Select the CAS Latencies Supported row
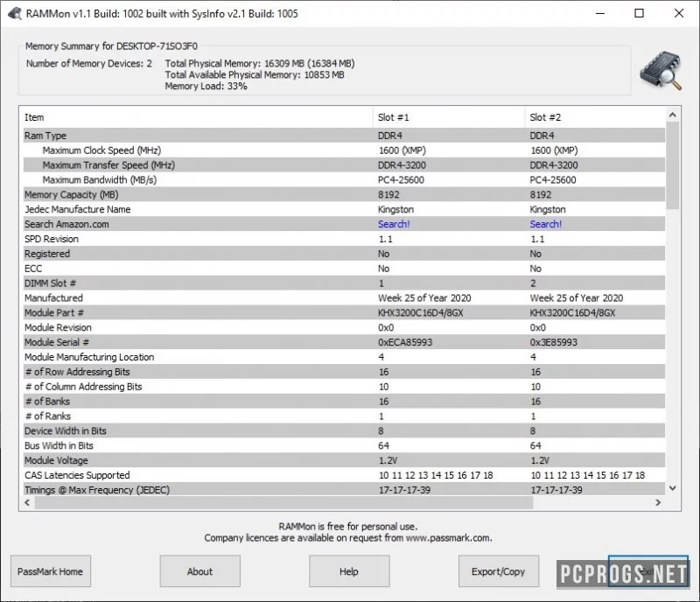The image size is (700, 602). pyautogui.click(x=344, y=475)
